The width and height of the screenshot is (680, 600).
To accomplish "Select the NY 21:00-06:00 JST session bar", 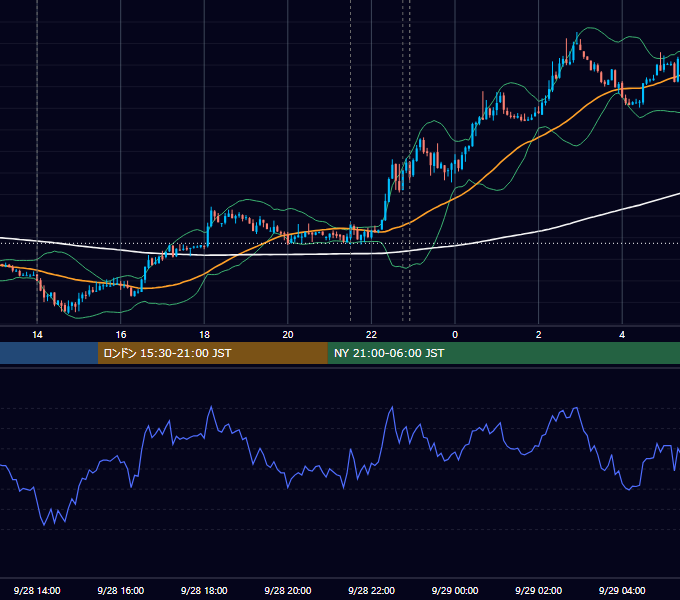I will [503, 353].
